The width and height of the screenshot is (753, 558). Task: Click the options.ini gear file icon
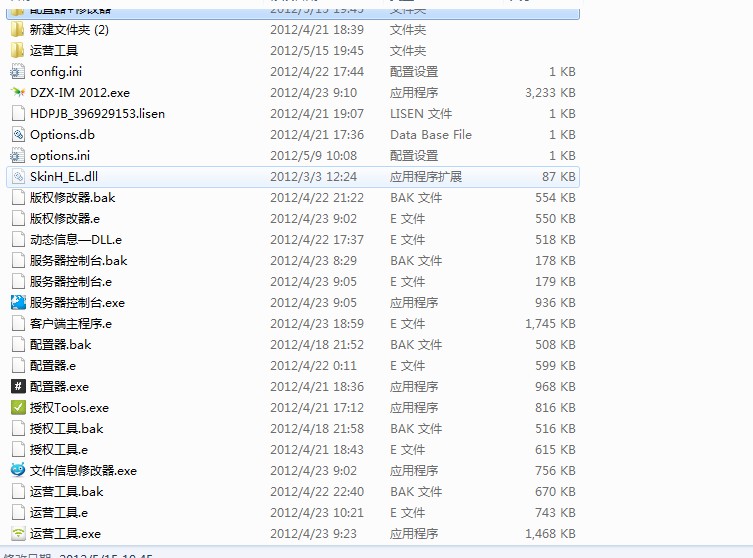[x=18, y=156]
